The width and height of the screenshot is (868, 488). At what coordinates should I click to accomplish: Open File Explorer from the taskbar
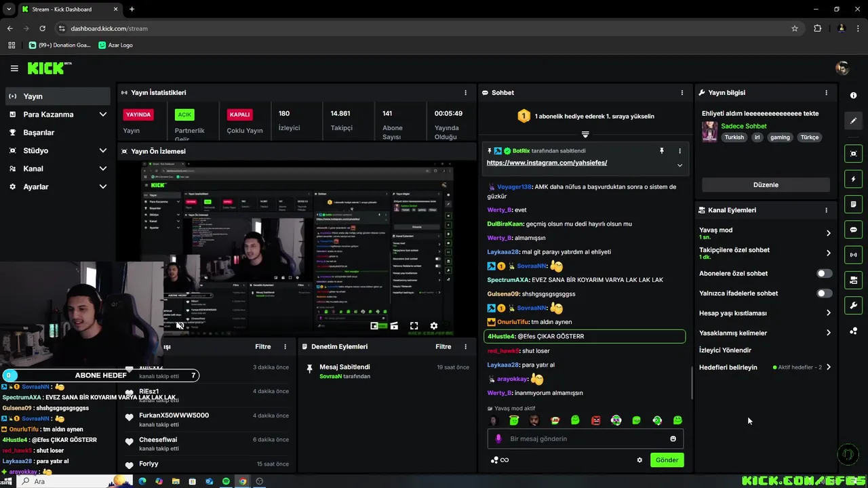point(176,481)
